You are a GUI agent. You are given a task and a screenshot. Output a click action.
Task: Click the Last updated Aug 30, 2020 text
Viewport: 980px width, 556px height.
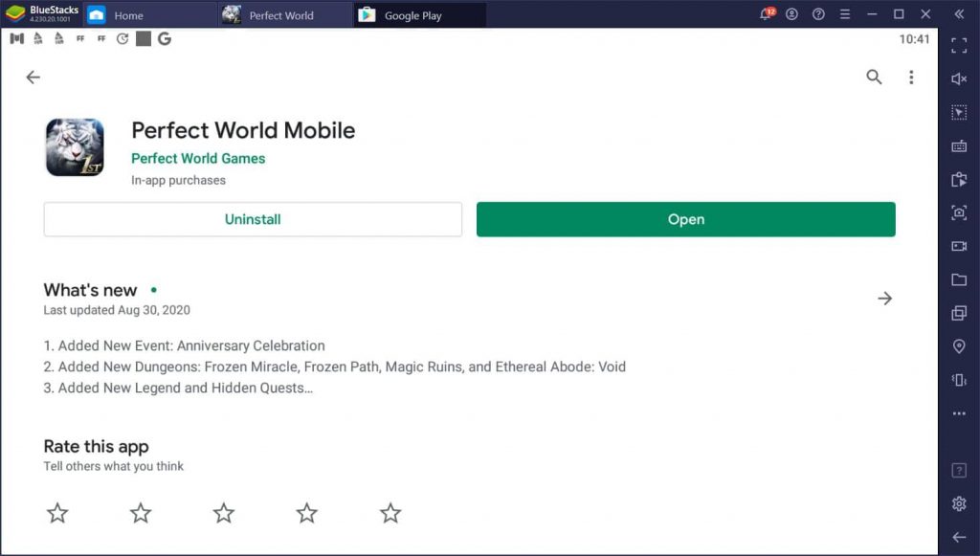coord(117,310)
